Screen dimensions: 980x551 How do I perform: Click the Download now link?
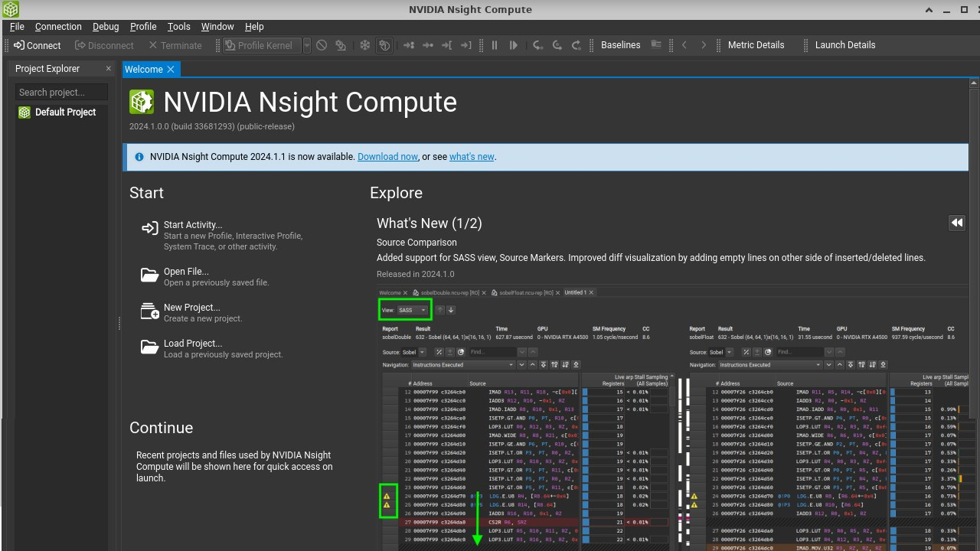[x=387, y=156]
